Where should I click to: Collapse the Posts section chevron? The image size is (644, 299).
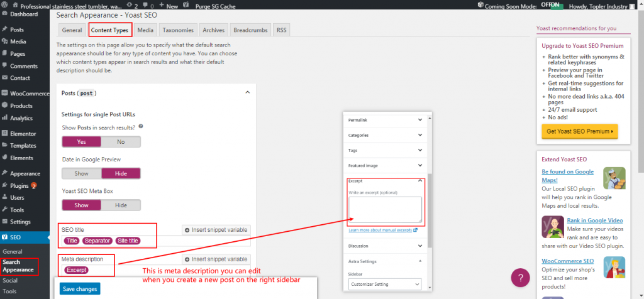tap(247, 93)
